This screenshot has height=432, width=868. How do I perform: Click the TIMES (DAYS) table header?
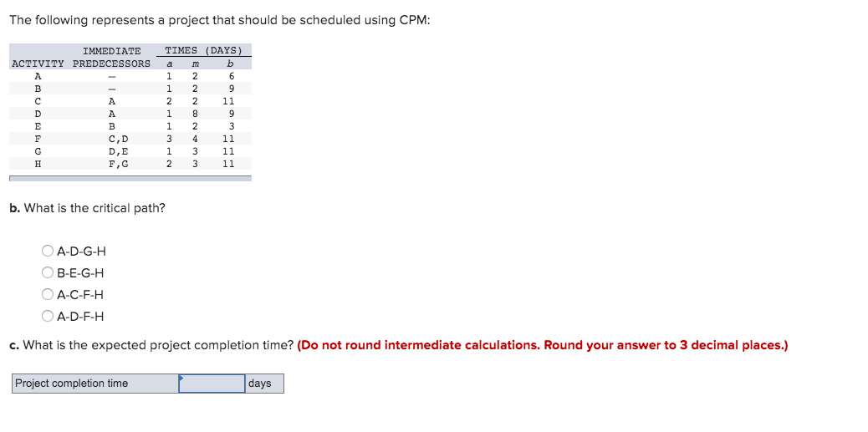coord(204,50)
